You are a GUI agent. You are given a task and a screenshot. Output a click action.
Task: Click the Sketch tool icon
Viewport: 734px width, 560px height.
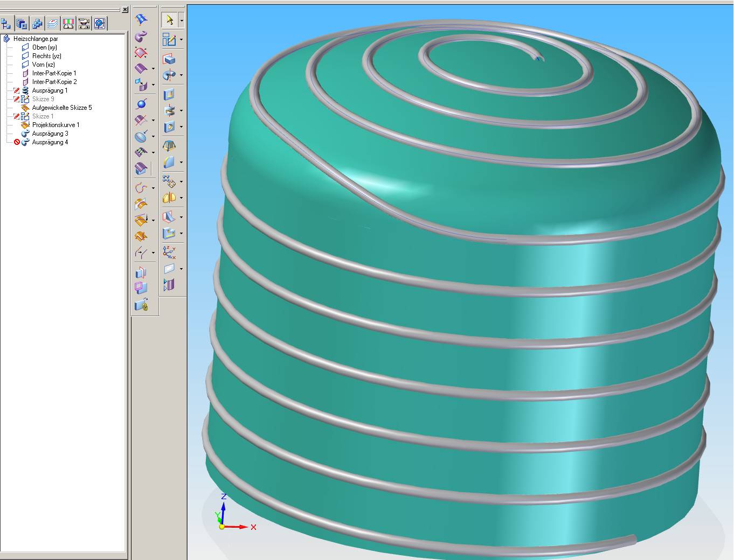[x=169, y=39]
